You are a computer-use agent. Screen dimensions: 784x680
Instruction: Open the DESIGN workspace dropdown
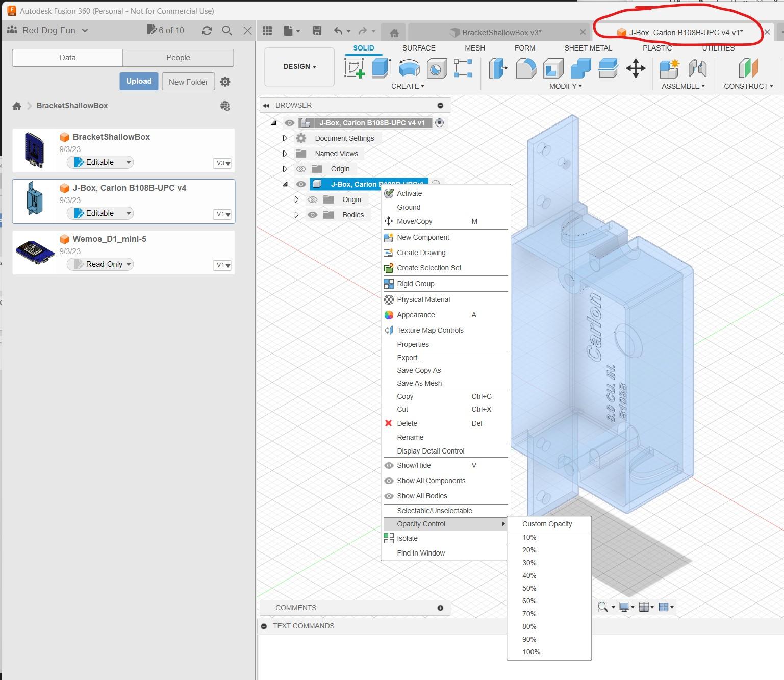(299, 67)
